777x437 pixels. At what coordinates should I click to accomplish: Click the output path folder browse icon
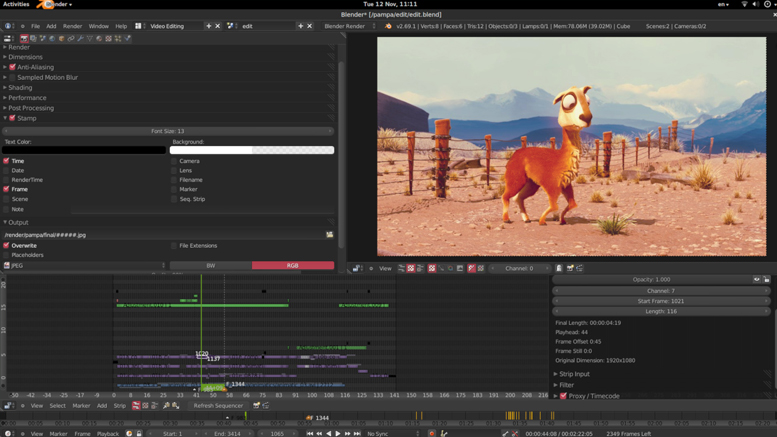point(330,235)
